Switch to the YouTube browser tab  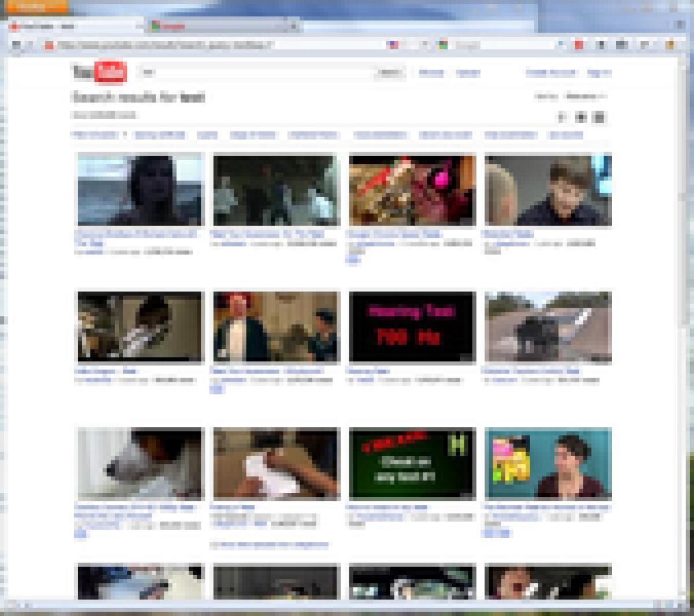coord(75,26)
